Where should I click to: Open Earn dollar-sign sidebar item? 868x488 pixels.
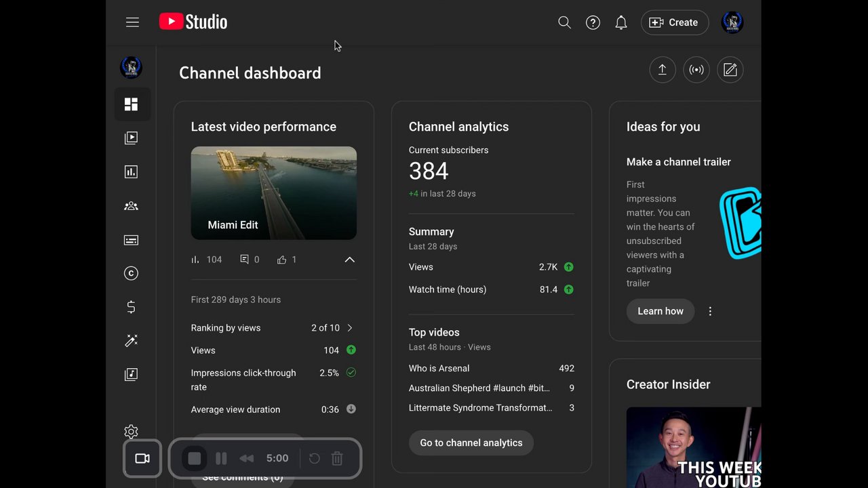point(132,307)
